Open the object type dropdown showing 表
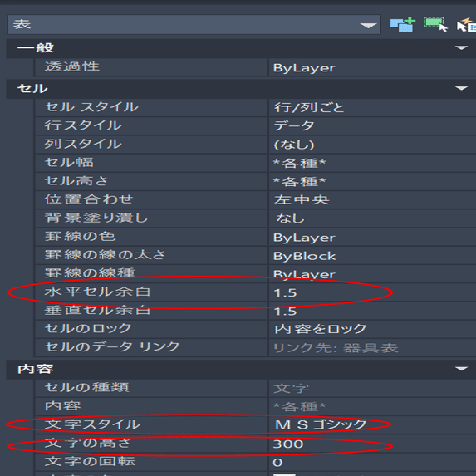Image resolution: width=476 pixels, height=476 pixels. [194, 24]
